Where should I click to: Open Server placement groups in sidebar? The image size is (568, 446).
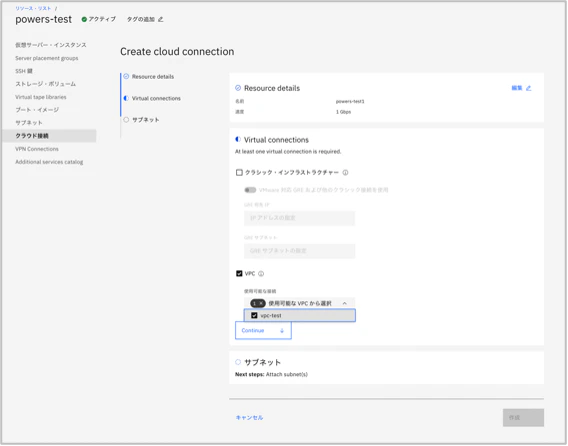coord(47,58)
